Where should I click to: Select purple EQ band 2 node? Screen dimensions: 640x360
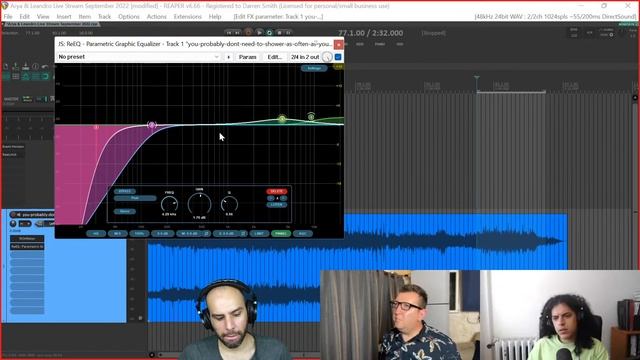coord(152,125)
